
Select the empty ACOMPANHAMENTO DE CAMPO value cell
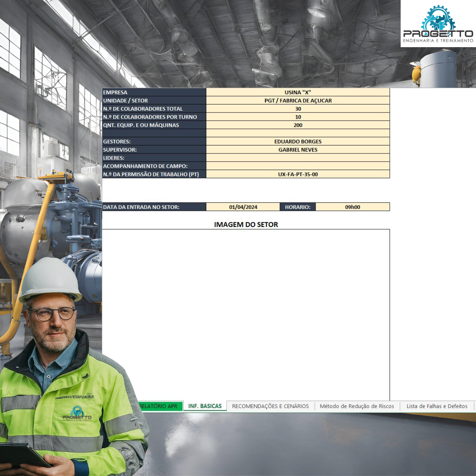click(x=298, y=166)
